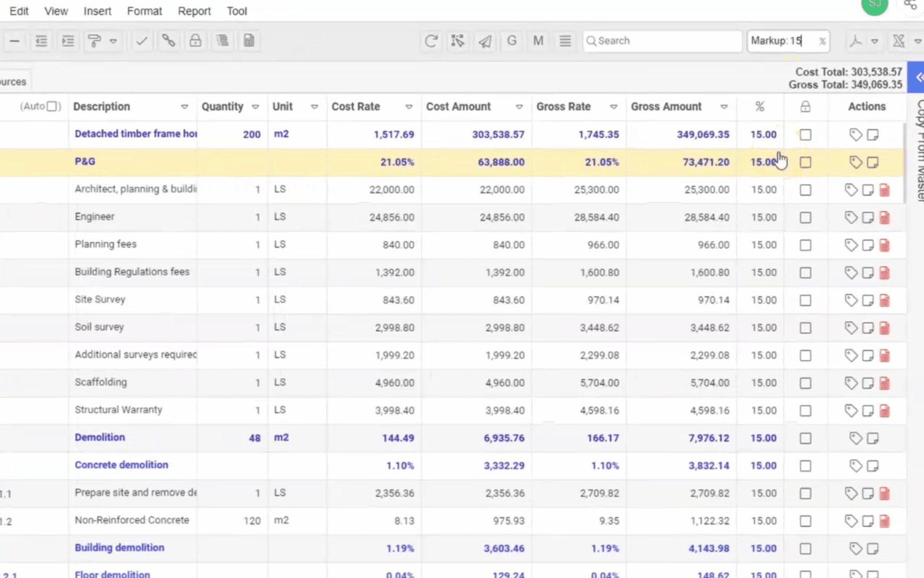The height and width of the screenshot is (578, 924).
Task: Check the lock checkbox for P&G row
Action: click(x=805, y=162)
